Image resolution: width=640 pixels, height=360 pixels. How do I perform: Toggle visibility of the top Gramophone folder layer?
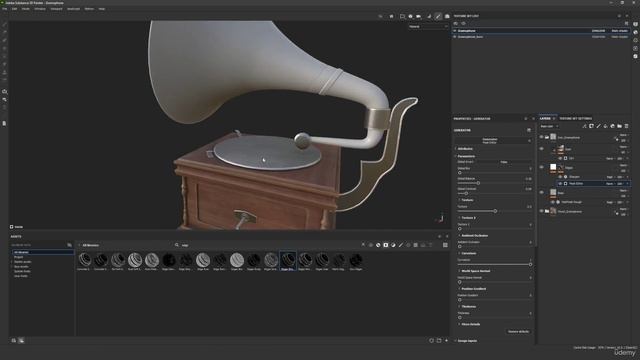point(542,137)
